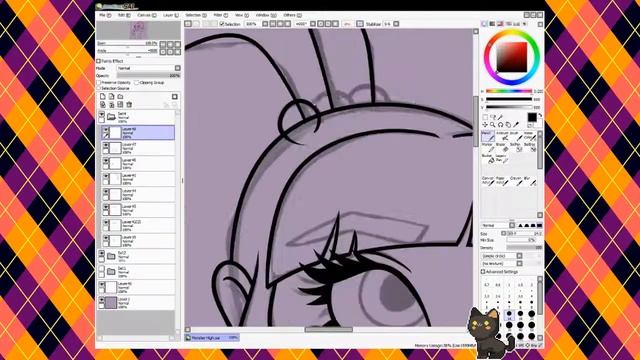Activate the Rotate view tool
640x360 pixels.
coord(500,124)
